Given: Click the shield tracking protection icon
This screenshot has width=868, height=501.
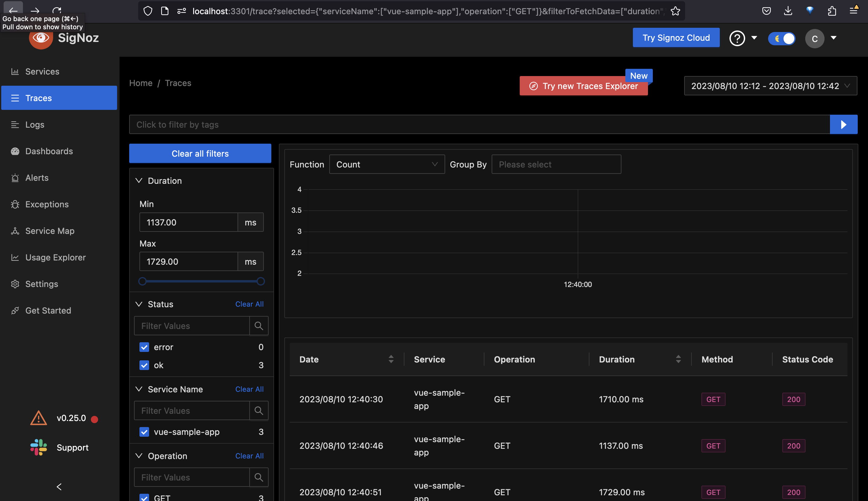Looking at the screenshot, I should [148, 11].
